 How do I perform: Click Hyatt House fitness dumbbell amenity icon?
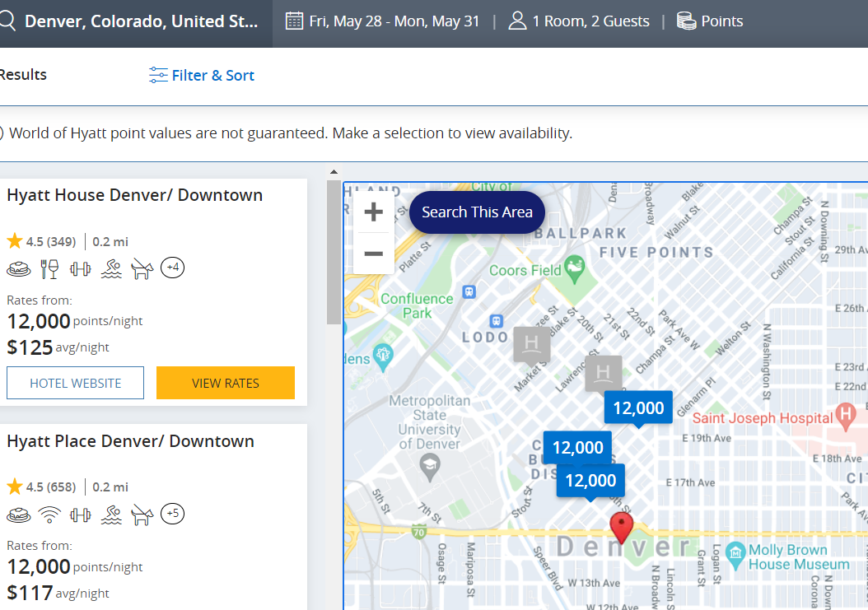80,269
